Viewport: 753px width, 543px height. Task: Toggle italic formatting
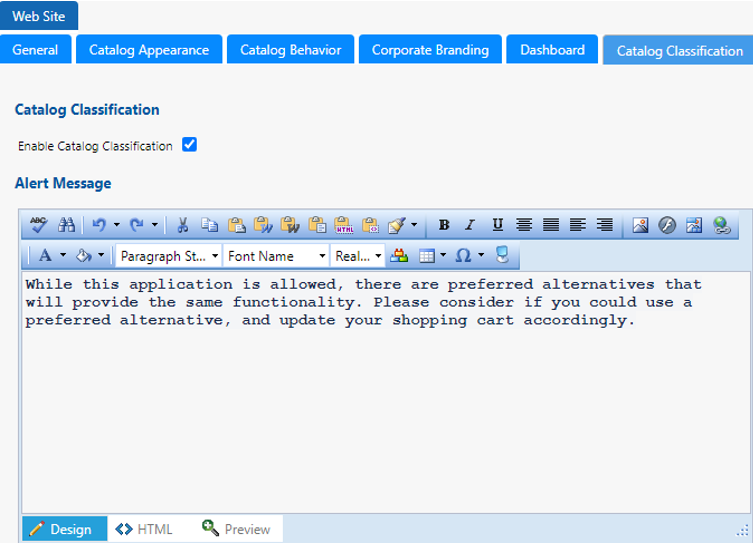470,225
